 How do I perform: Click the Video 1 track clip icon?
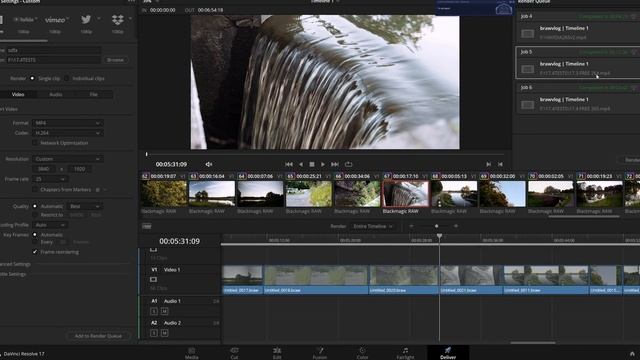click(x=153, y=280)
